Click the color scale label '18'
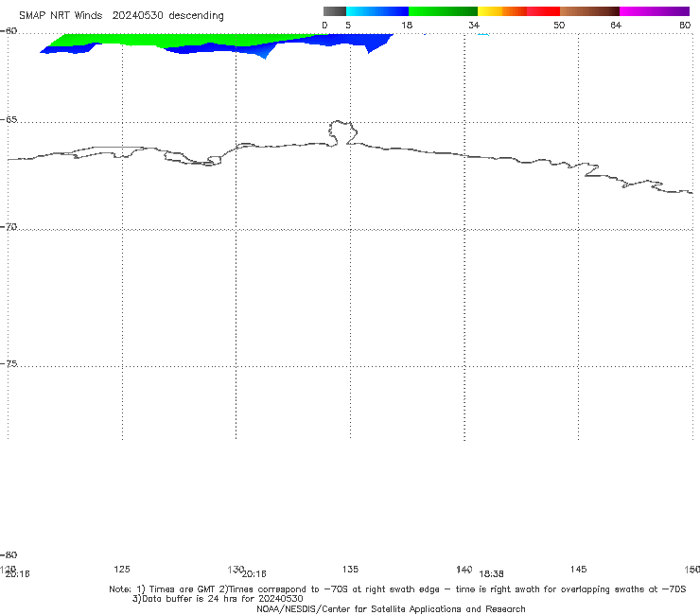Image resolution: width=700 pixels, height=615 pixels. pos(407,25)
